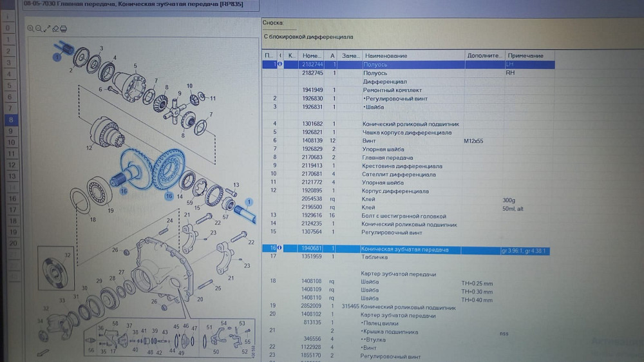
Task: Open sidebar tab number 8
Action: (10, 120)
